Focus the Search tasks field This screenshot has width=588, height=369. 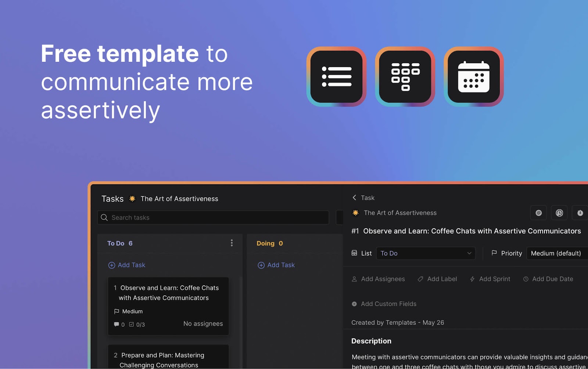(x=213, y=217)
